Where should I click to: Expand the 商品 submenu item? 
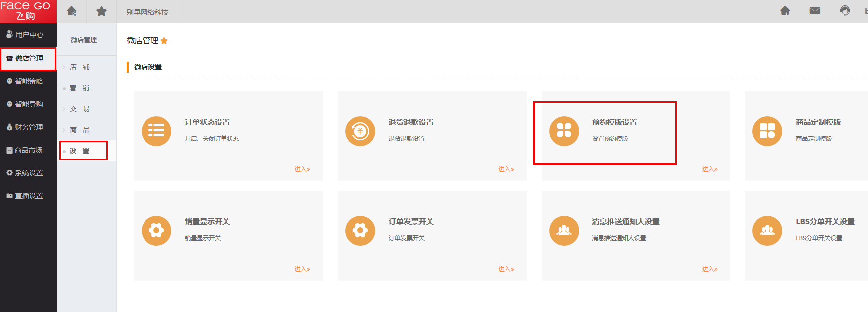80,130
